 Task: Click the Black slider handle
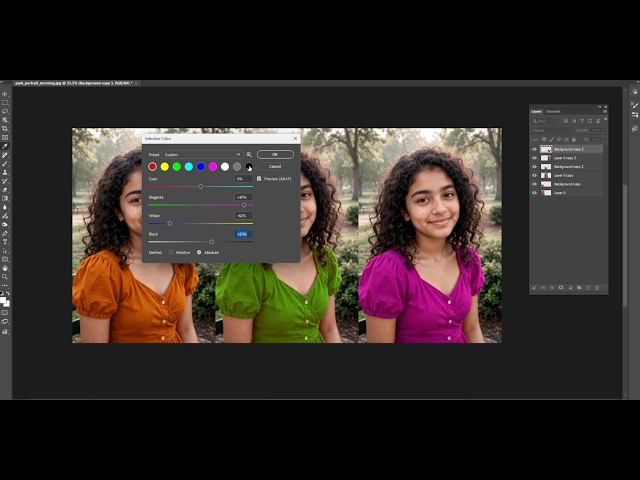click(x=211, y=242)
